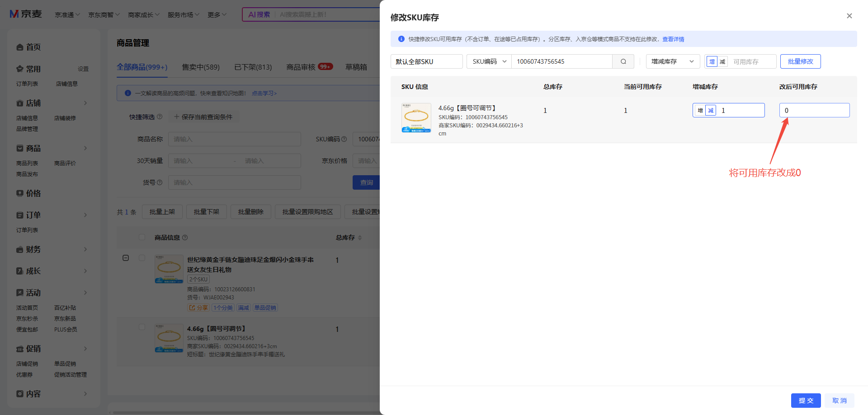Open the SKU编码 search type dropdown
Image resolution: width=868 pixels, height=415 pixels.
tap(489, 61)
